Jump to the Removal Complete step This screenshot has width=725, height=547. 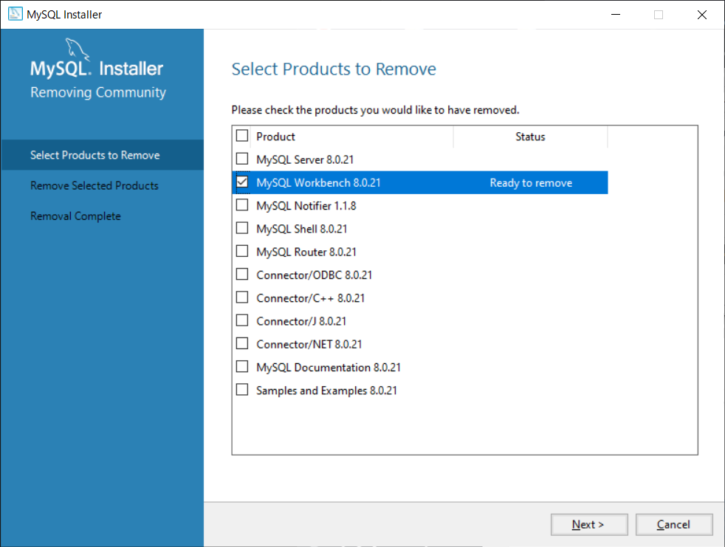click(76, 216)
